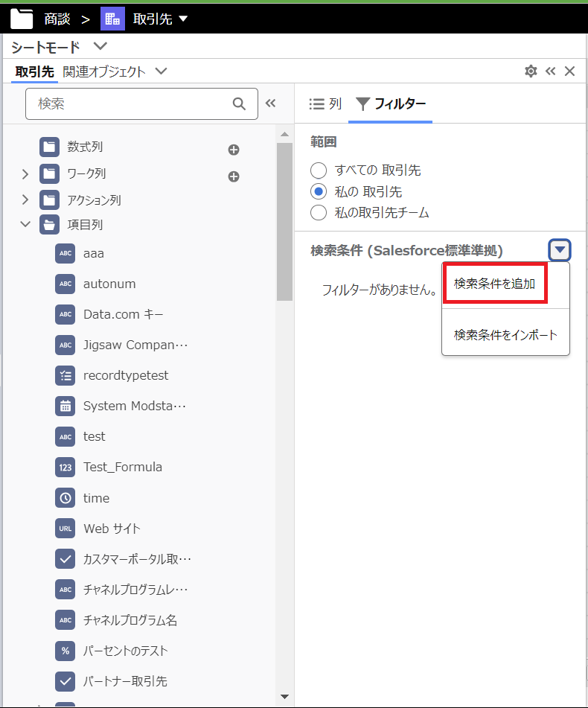
Task: Click the アクション列 folder icon
Action: tap(49, 200)
